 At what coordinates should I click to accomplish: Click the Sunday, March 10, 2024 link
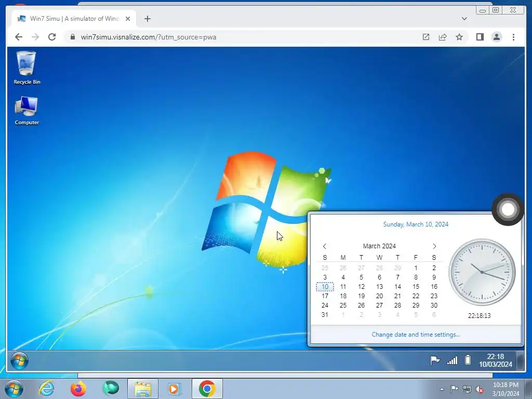pos(416,224)
